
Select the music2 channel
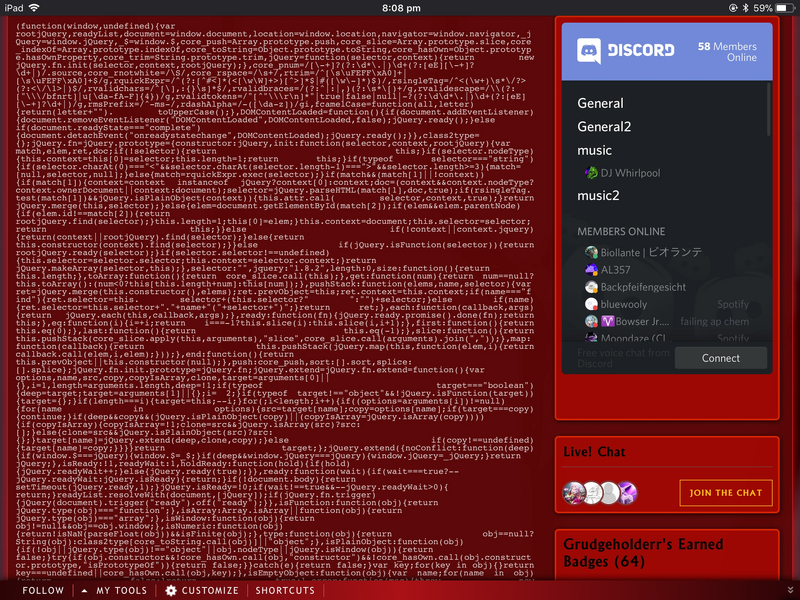pos(598,196)
